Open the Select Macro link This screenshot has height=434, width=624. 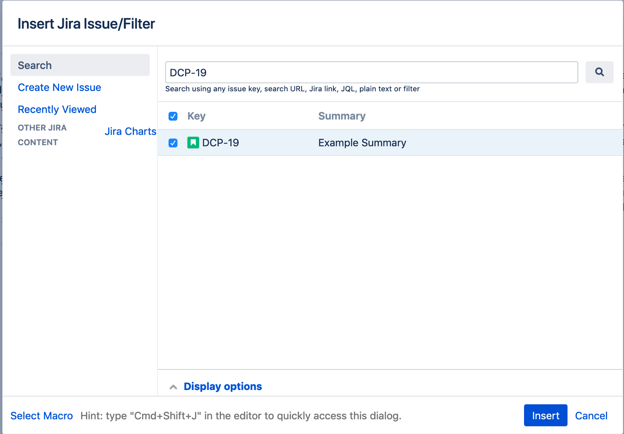41,416
